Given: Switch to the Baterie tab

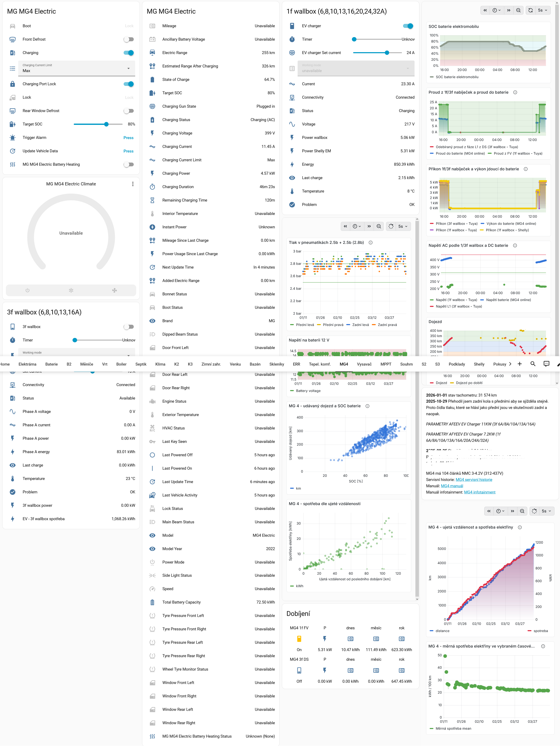Looking at the screenshot, I should point(51,364).
